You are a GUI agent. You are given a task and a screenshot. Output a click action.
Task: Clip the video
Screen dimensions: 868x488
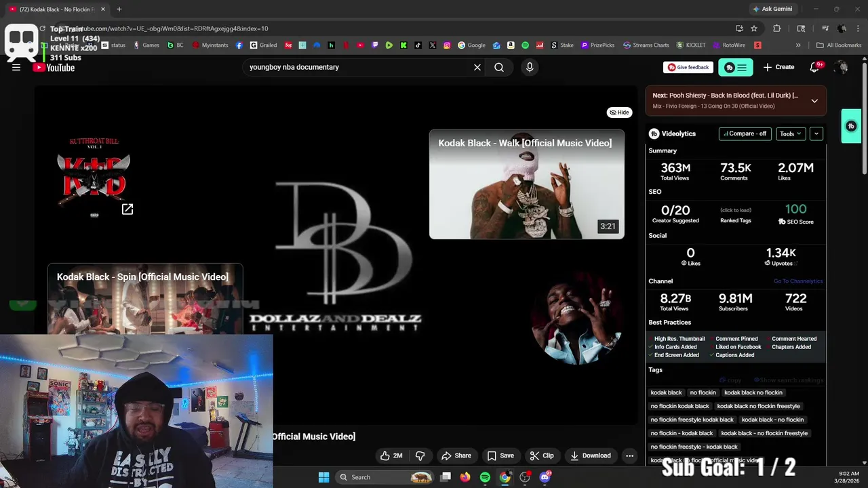[x=541, y=455]
